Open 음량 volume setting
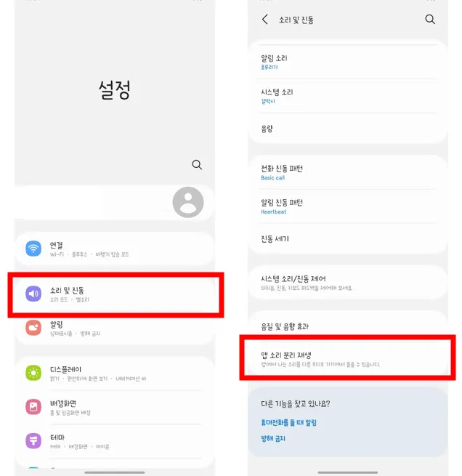The width and height of the screenshot is (462, 476). click(x=348, y=129)
